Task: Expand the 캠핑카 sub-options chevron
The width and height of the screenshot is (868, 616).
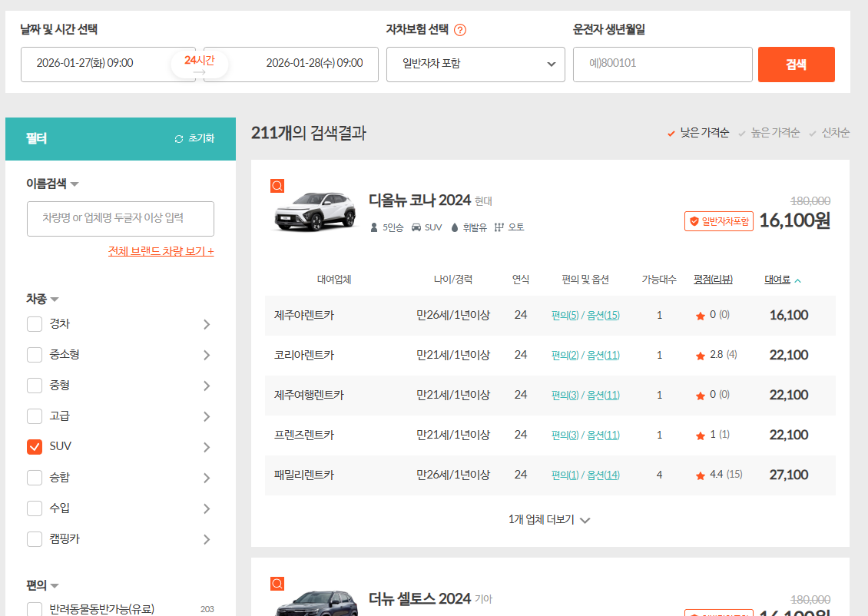Action: [x=207, y=539]
